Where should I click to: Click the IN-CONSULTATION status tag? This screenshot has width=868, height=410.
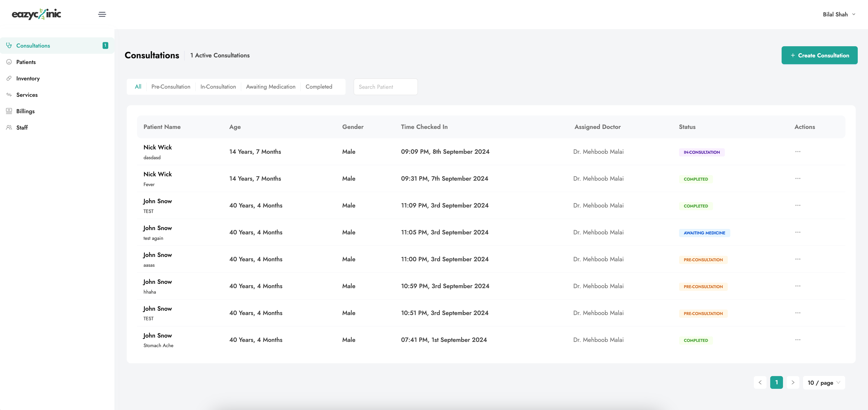(702, 152)
